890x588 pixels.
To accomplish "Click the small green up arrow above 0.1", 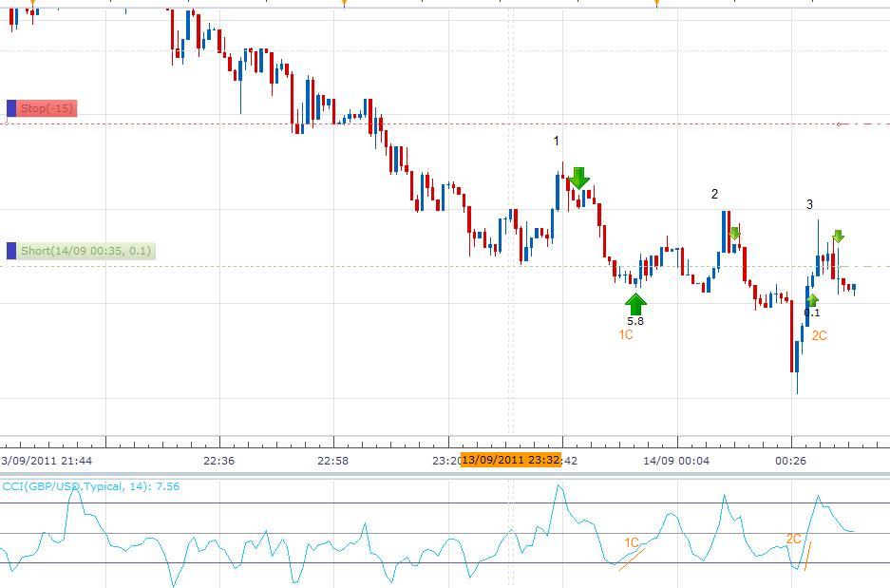I will 812,300.
